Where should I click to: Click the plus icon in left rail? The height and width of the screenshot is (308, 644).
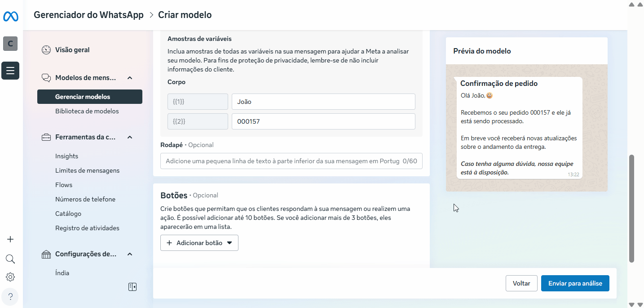tap(10, 239)
